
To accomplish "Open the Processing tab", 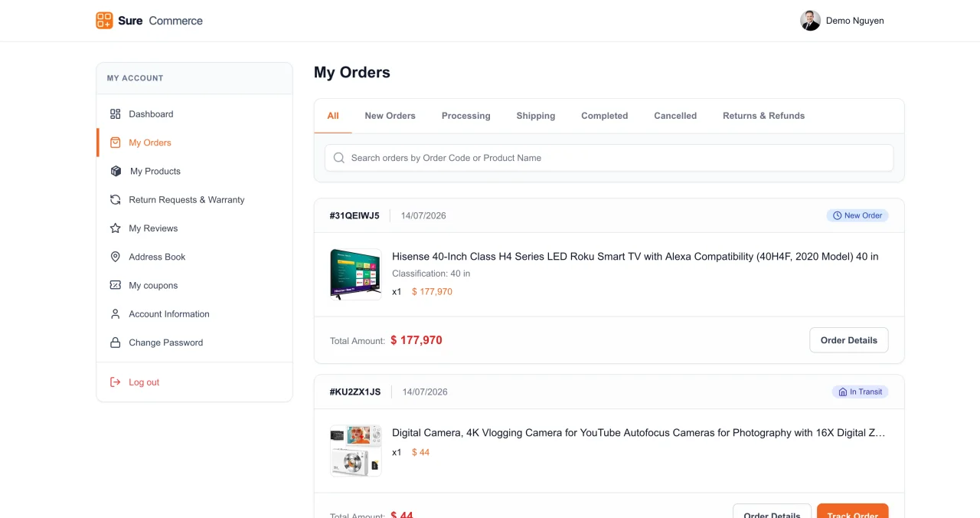I will click(x=466, y=116).
